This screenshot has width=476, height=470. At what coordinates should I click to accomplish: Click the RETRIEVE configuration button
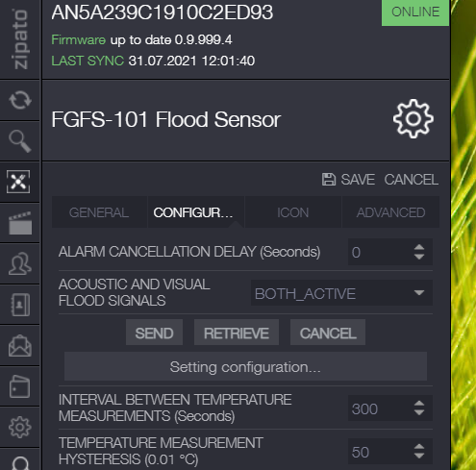237,333
